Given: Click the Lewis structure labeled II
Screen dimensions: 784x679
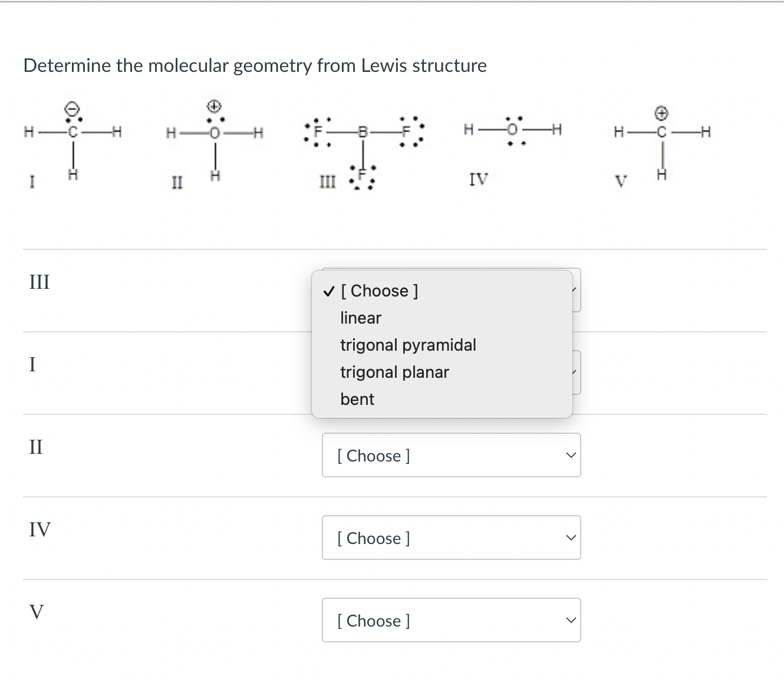Looking at the screenshot, I should pyautogui.click(x=214, y=141).
